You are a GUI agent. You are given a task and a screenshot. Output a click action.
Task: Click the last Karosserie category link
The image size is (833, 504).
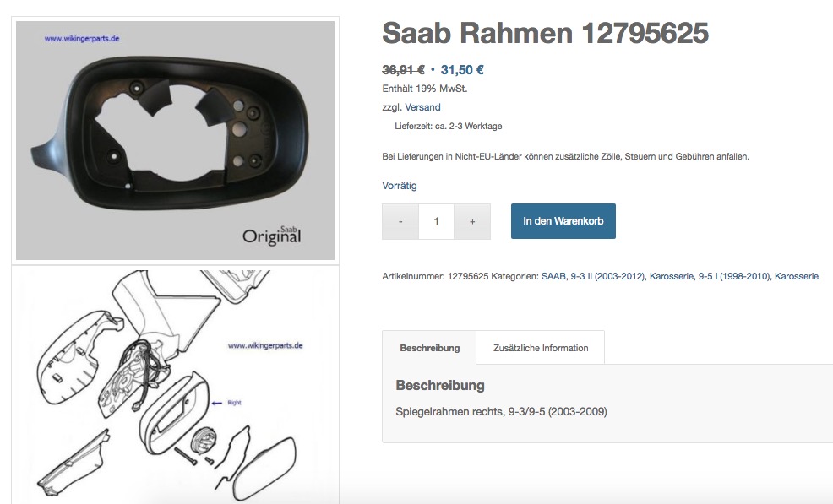[797, 276]
